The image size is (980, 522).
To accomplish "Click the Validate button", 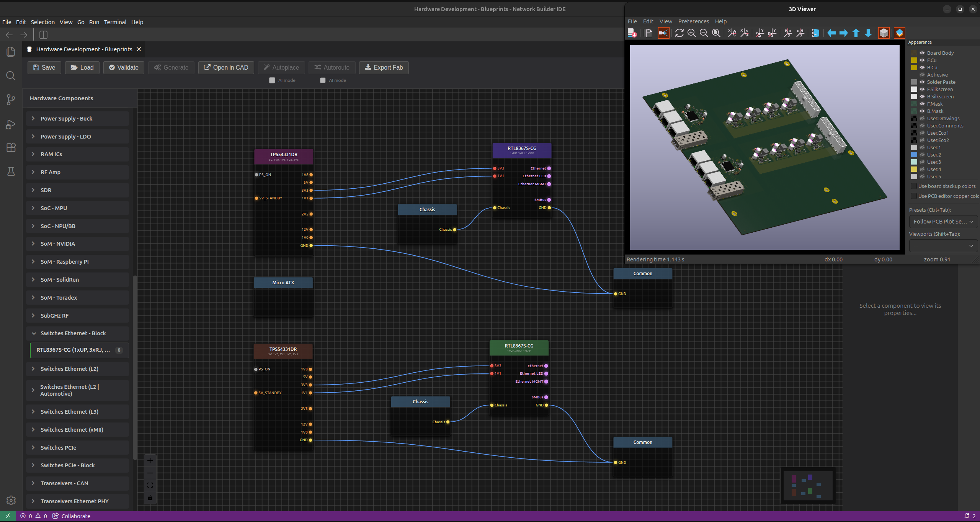I will pos(123,67).
